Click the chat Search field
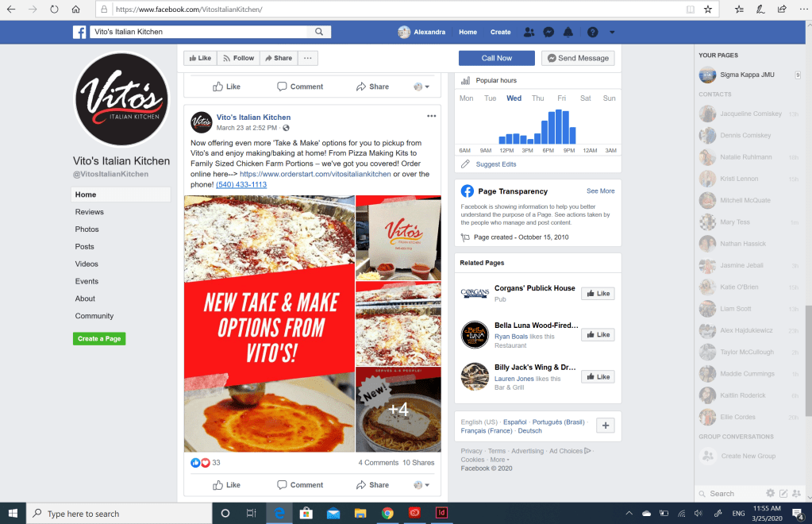 pos(730,494)
